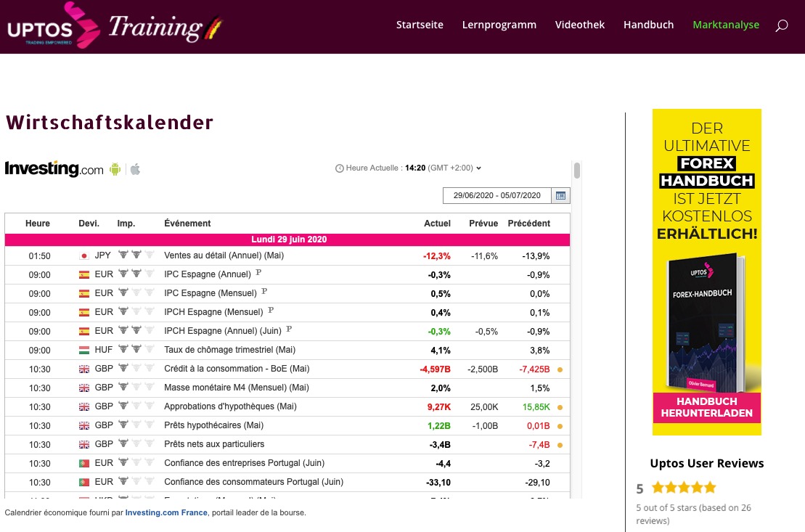Open event IPCH Espagne (Mensuel)
Screen dimensions: 805x532
(x=213, y=312)
